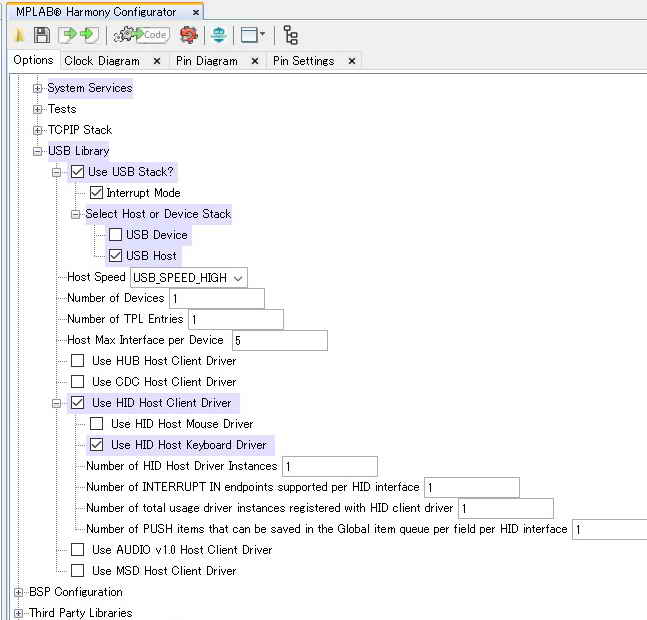
Task: Expand the BSP Configuration node
Action: (18, 592)
